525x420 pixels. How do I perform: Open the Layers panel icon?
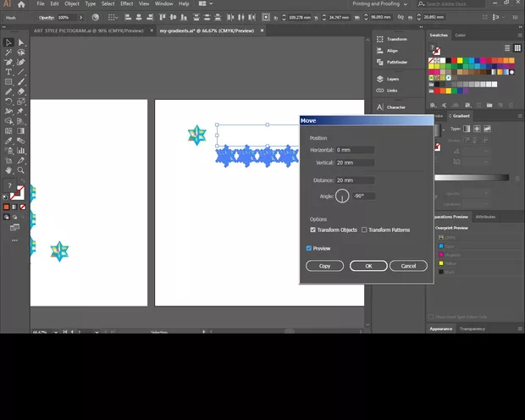(392, 79)
